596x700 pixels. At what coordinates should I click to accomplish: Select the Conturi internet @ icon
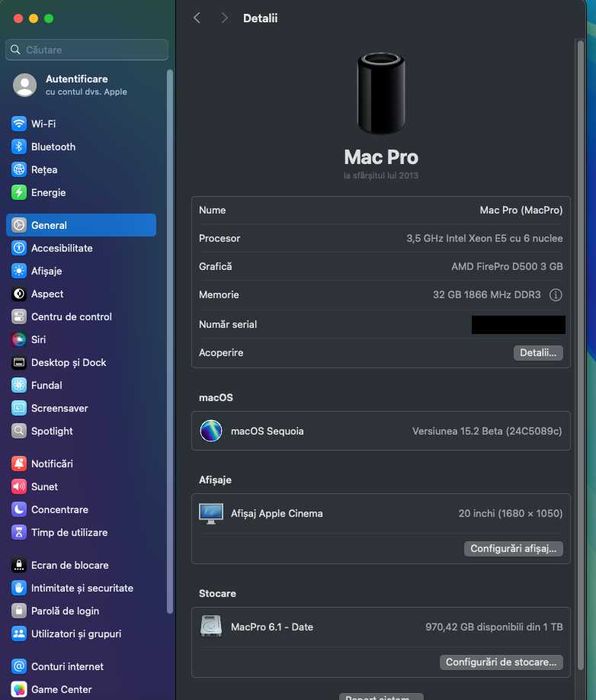[x=19, y=666]
